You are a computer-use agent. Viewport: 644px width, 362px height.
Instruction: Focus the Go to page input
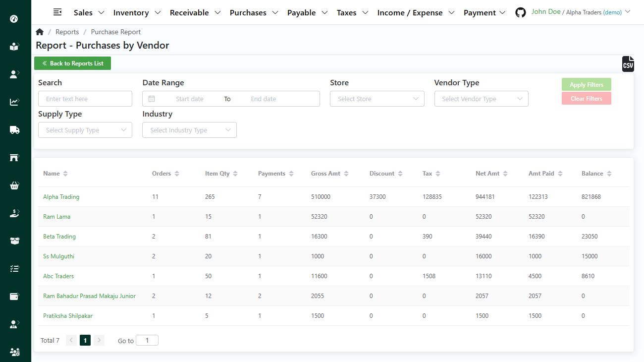point(147,340)
